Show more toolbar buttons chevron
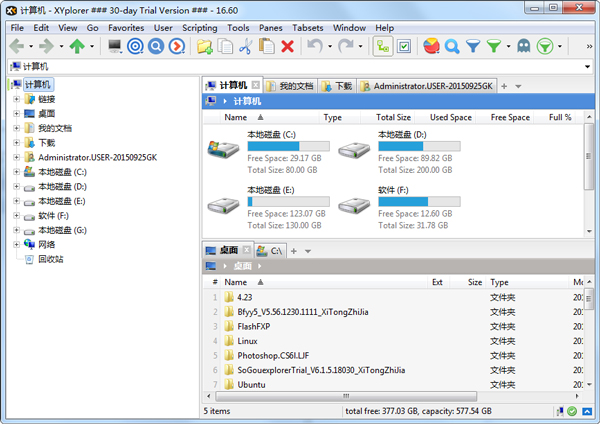 pyautogui.click(x=590, y=46)
